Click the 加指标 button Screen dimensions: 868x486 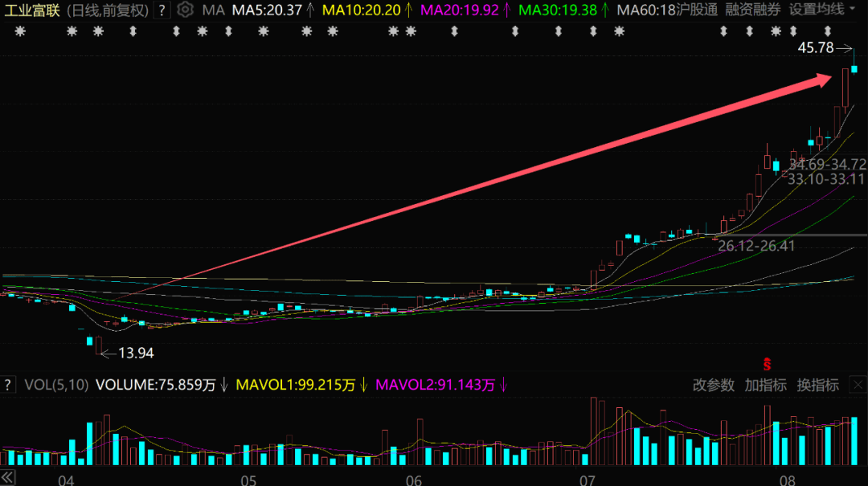click(765, 385)
